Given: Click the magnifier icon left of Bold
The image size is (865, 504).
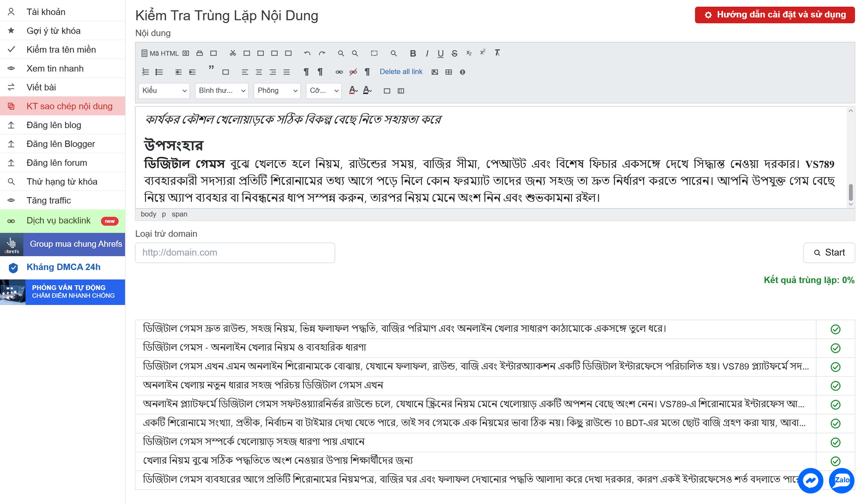Looking at the screenshot, I should click(x=394, y=53).
